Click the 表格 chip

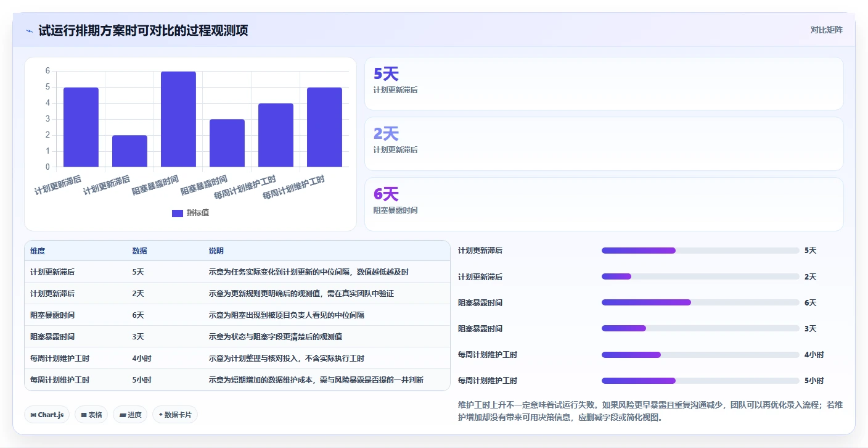click(92, 415)
